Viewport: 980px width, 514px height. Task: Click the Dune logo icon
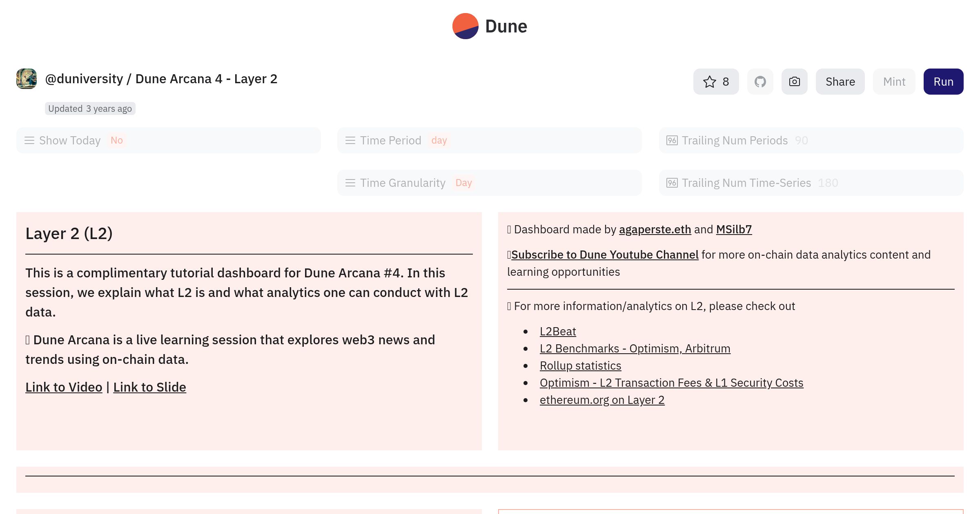(465, 26)
